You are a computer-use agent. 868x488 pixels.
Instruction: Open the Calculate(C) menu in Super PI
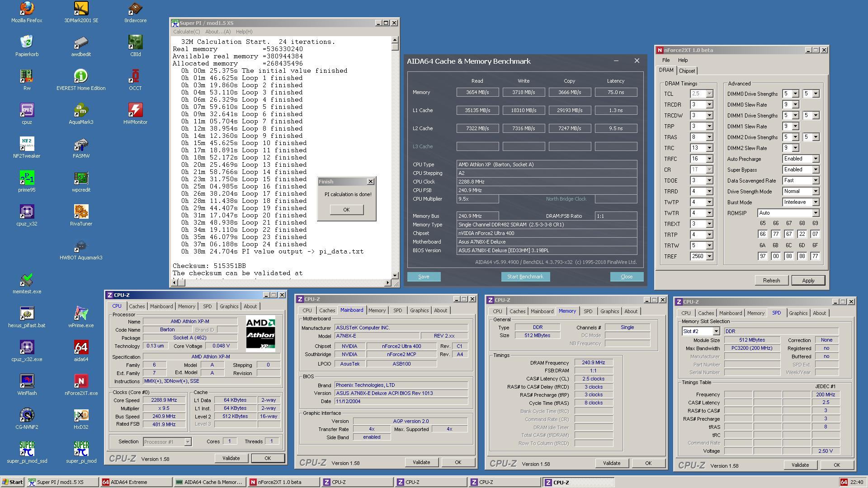(x=186, y=32)
